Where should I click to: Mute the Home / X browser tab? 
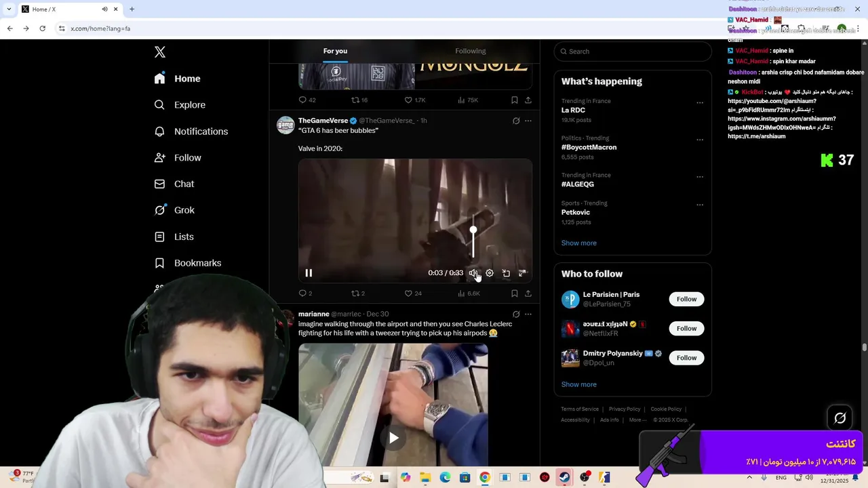104,9
